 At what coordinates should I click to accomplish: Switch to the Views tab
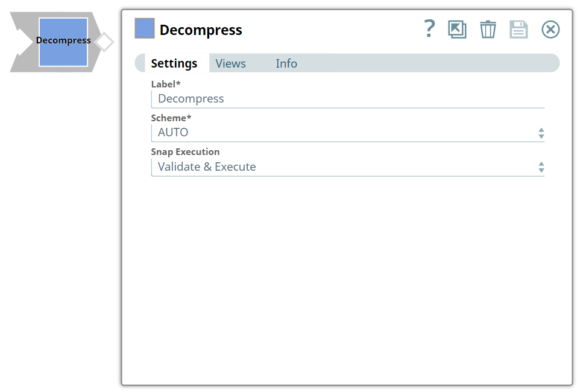point(230,63)
